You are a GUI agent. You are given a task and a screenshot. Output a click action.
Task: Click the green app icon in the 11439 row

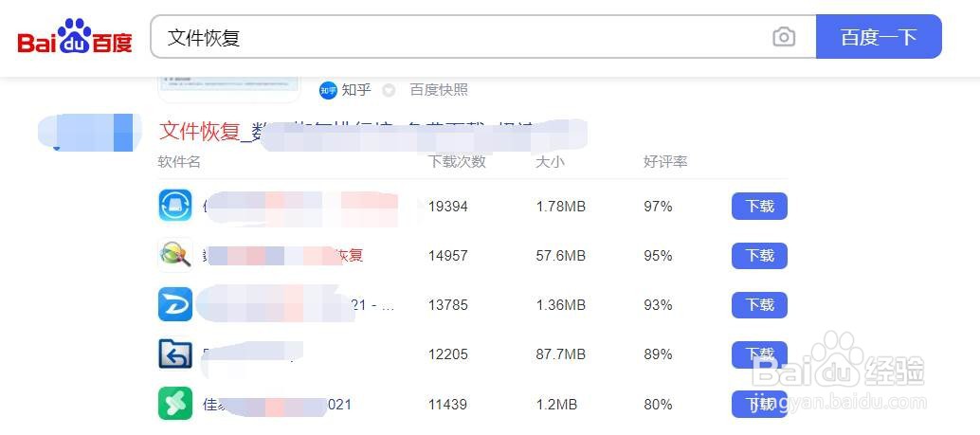pos(175,404)
